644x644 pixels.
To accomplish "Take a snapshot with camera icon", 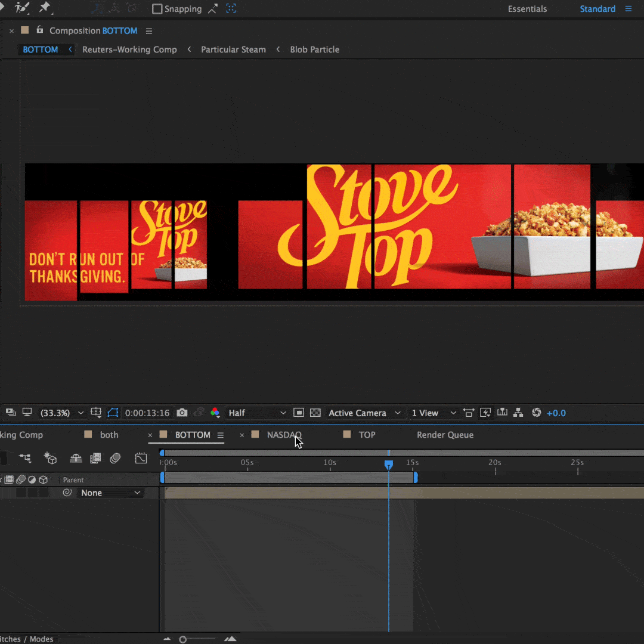I will click(182, 413).
